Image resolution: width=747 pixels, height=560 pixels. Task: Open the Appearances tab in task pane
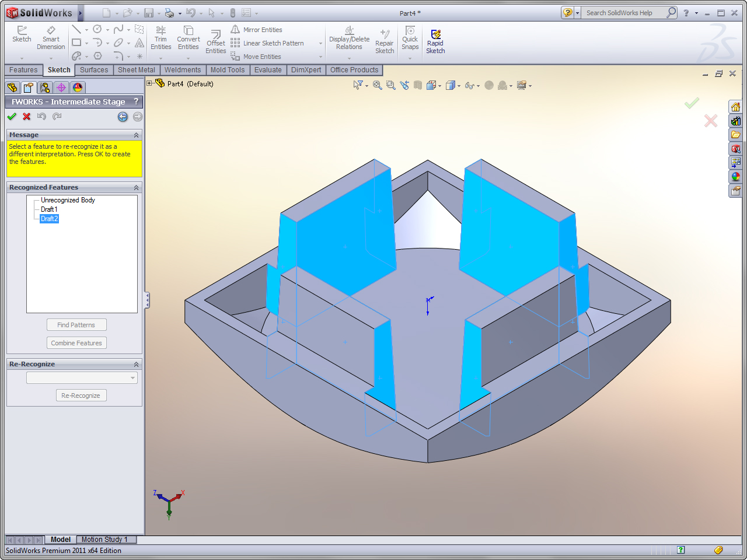tap(736, 177)
